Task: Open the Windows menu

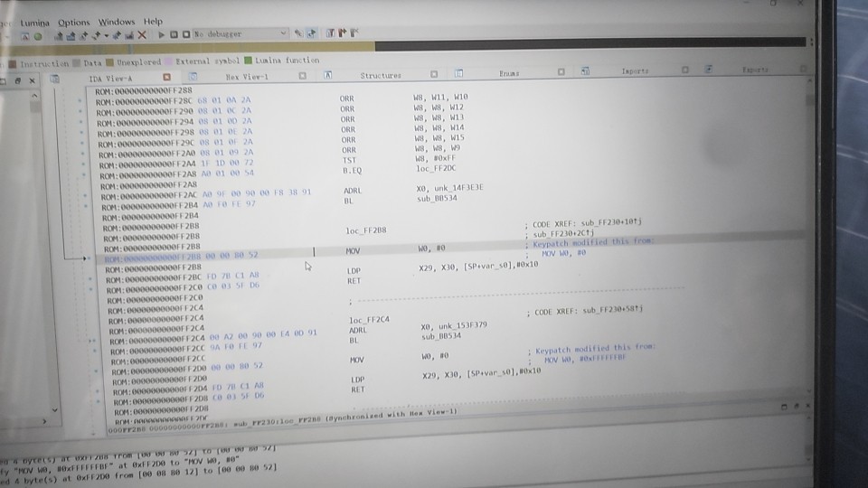Action: (117, 22)
